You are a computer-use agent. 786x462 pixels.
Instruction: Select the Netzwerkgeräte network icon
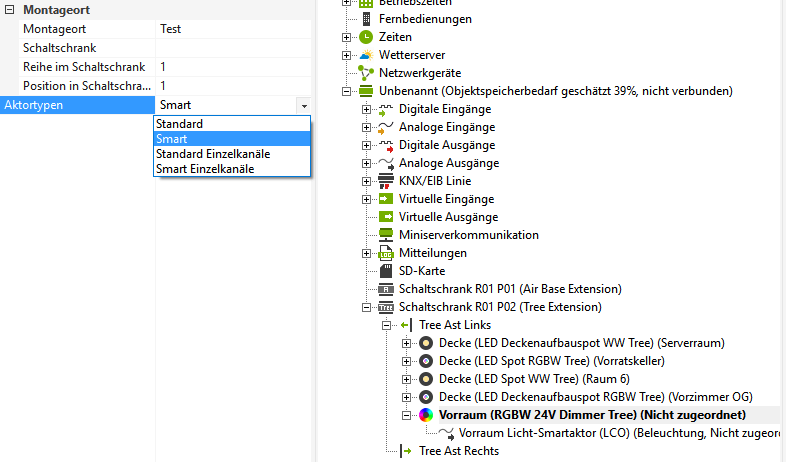pyautogui.click(x=366, y=73)
